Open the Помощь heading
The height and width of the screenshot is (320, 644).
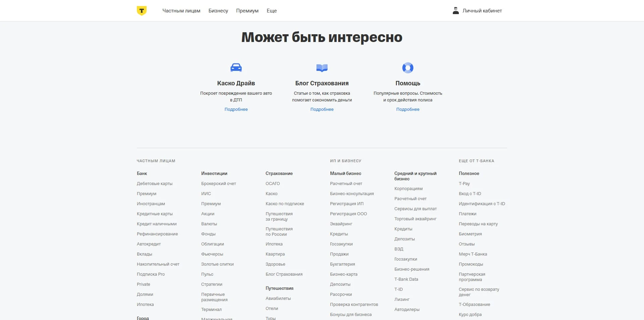click(408, 83)
